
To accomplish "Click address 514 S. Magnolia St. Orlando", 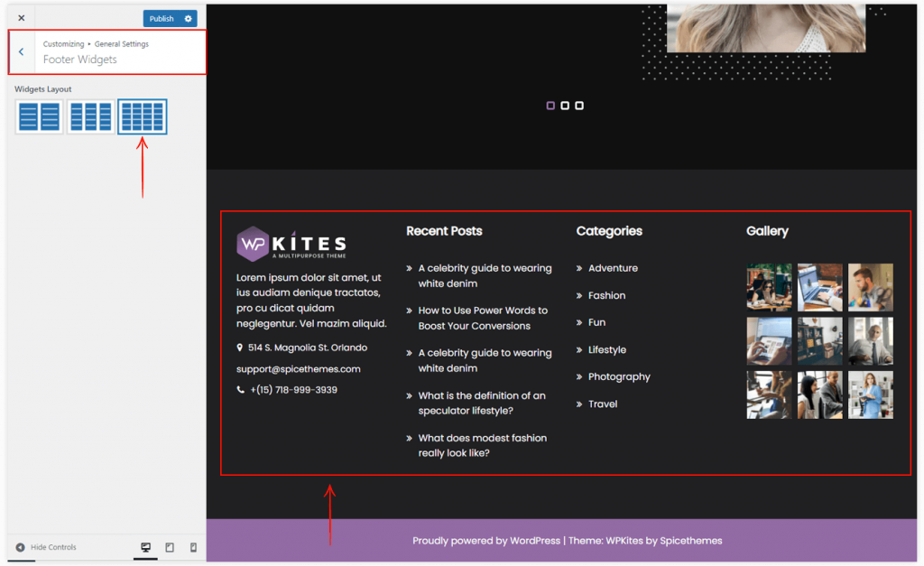I will tap(307, 348).
